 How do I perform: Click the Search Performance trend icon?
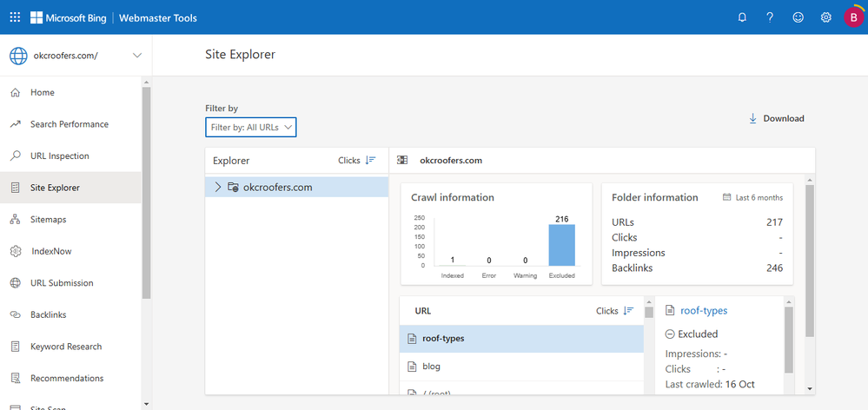pos(16,124)
